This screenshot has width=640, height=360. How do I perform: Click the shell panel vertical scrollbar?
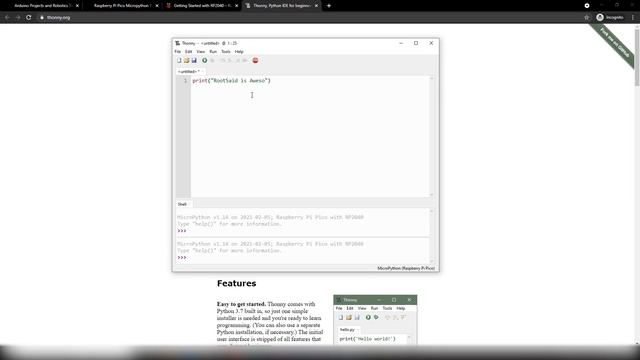(432, 236)
